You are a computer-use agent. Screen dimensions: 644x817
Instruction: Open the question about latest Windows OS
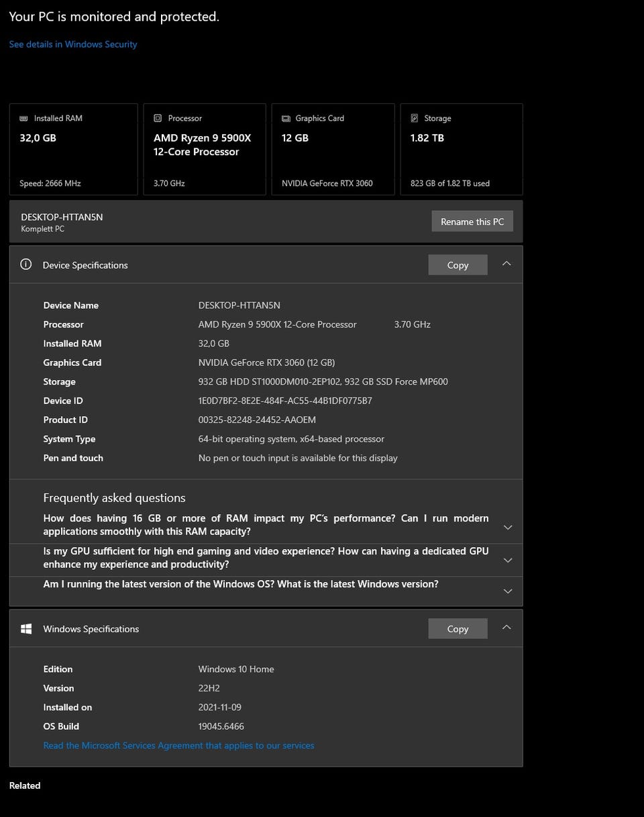coord(241,584)
